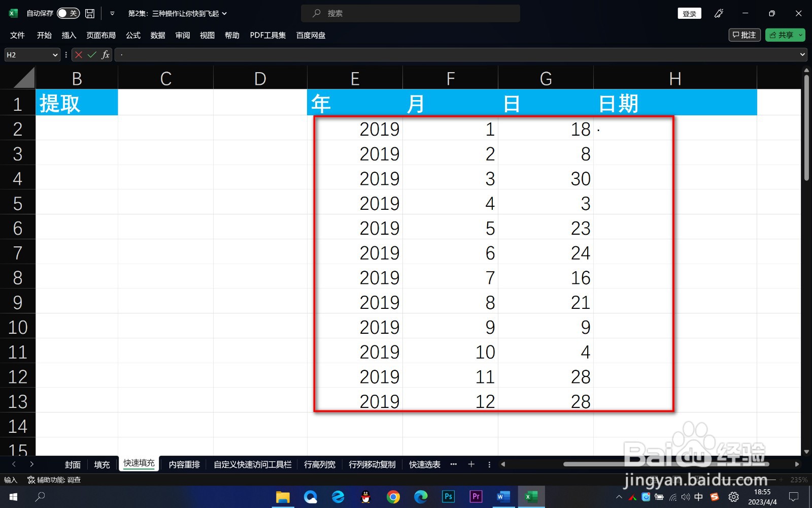Select column E header

355,78
